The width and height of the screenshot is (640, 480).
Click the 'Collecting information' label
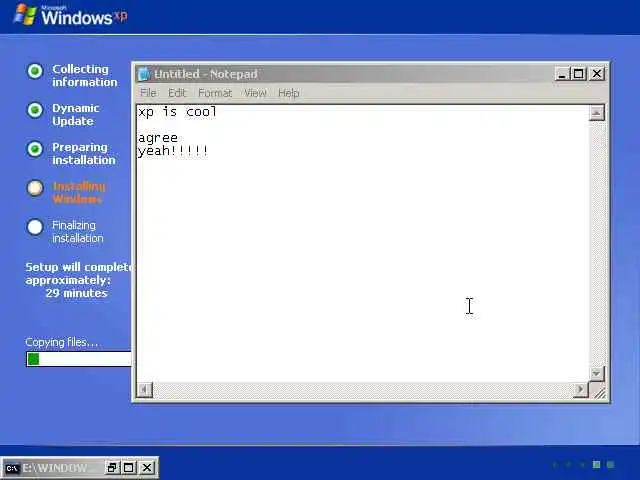point(84,76)
